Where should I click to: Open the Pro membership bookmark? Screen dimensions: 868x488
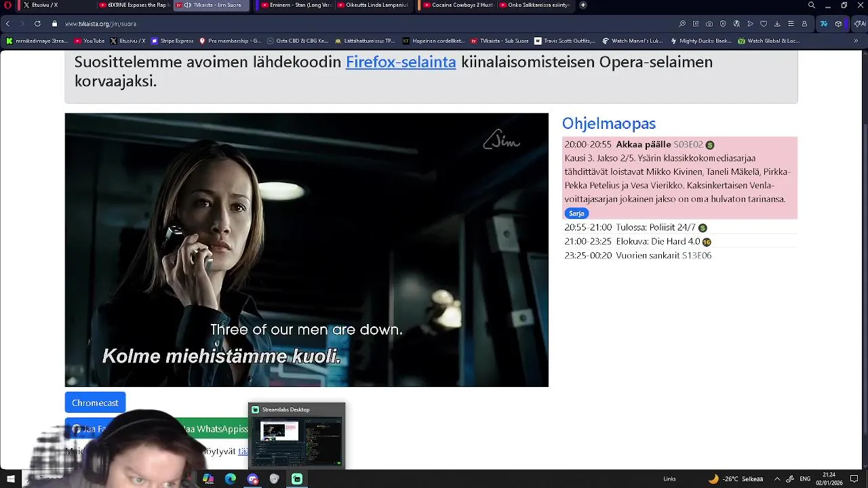[230, 41]
